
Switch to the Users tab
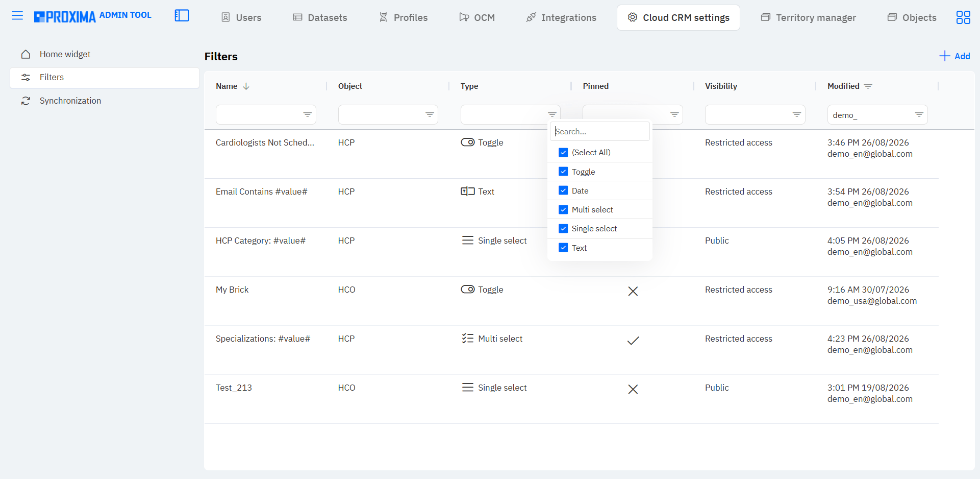[x=241, y=17]
